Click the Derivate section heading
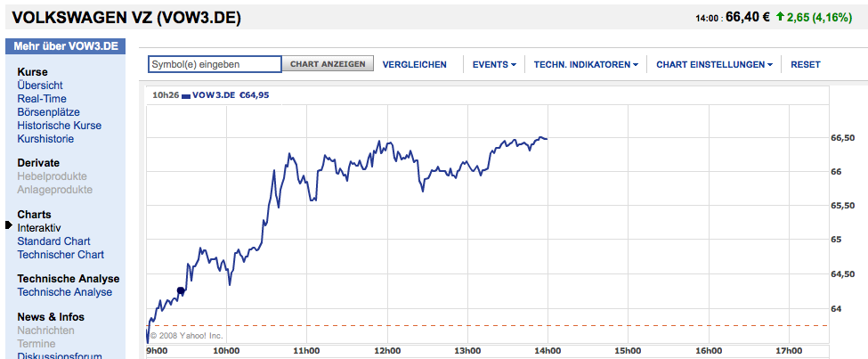 point(38,163)
